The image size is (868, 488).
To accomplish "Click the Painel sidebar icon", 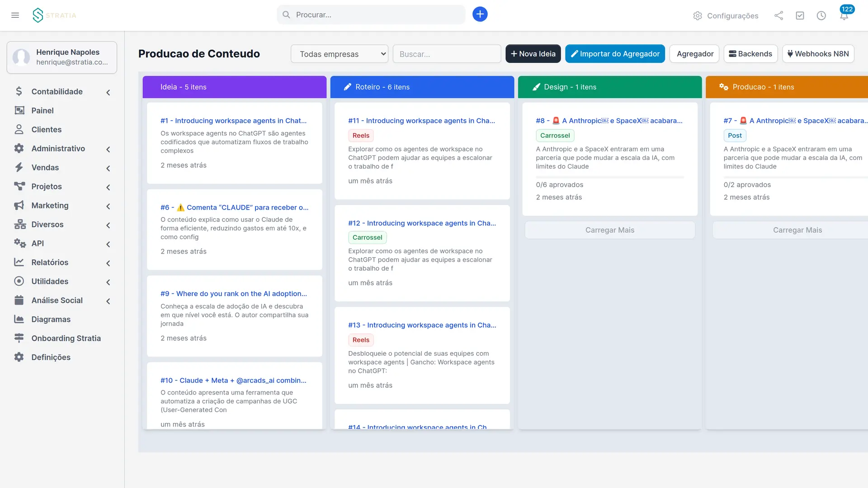I will [19, 111].
